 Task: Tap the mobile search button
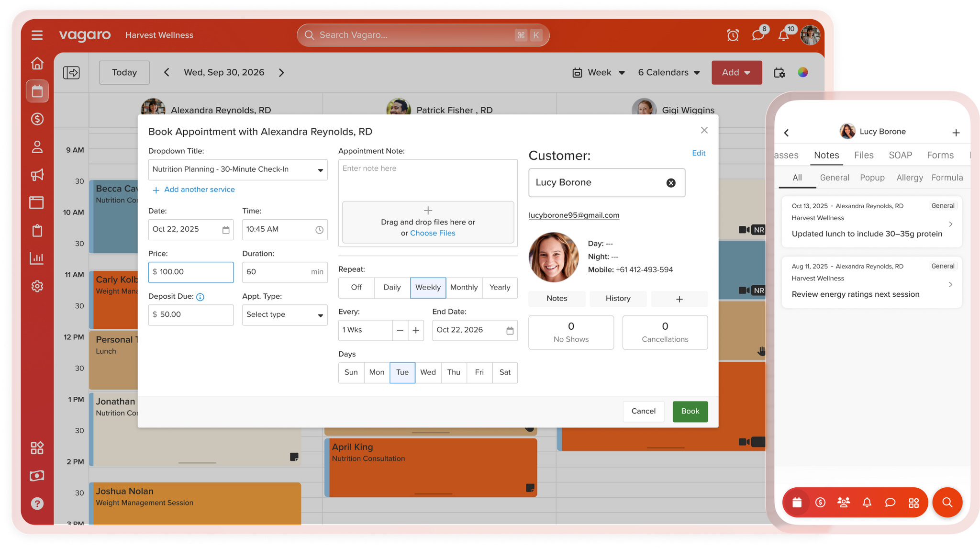click(947, 503)
